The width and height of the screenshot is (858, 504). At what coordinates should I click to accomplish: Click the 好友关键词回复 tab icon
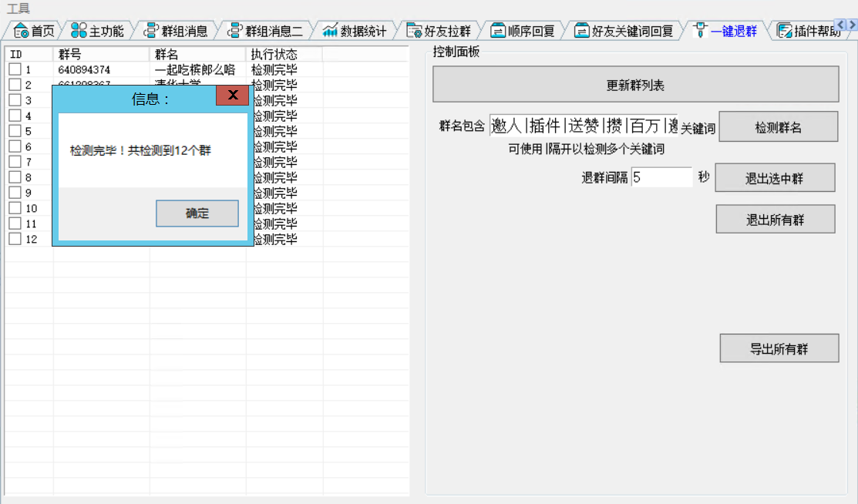[582, 31]
